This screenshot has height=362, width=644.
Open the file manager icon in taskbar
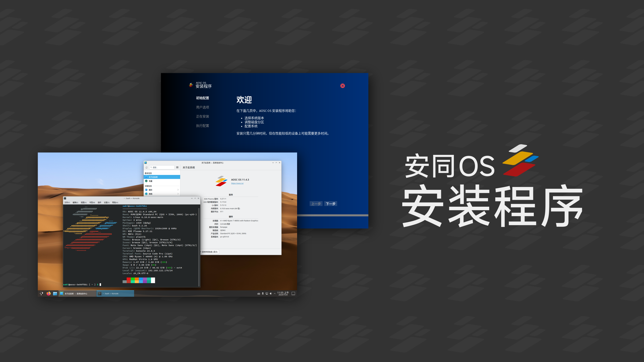pos(55,293)
